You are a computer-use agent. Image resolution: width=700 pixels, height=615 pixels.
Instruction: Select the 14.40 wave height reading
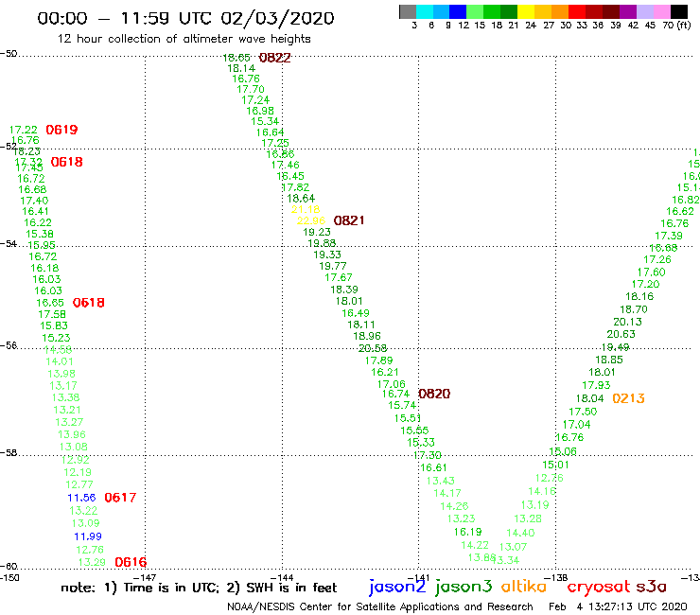pyautogui.click(x=520, y=533)
